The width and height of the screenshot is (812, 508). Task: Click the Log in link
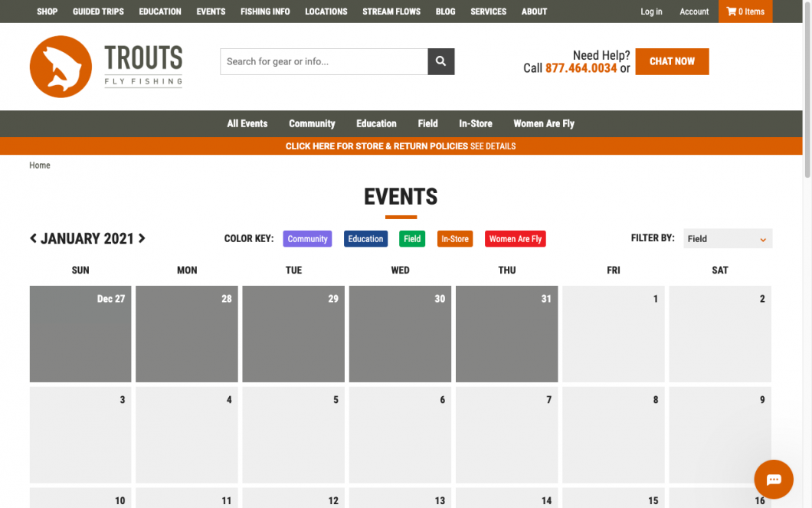tap(651, 11)
